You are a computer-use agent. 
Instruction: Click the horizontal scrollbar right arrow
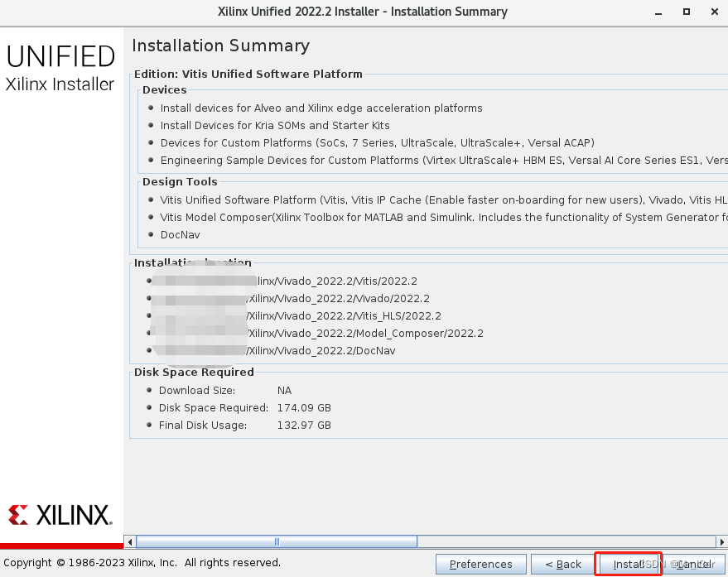[x=722, y=541]
